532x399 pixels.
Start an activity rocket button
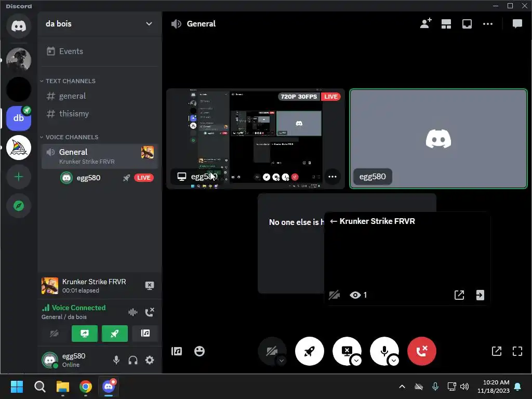[x=310, y=351]
